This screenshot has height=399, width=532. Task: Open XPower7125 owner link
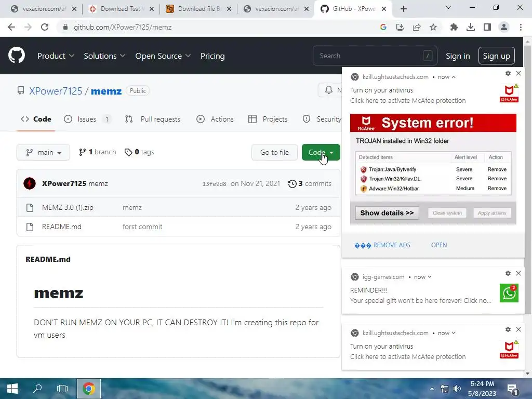point(56,91)
